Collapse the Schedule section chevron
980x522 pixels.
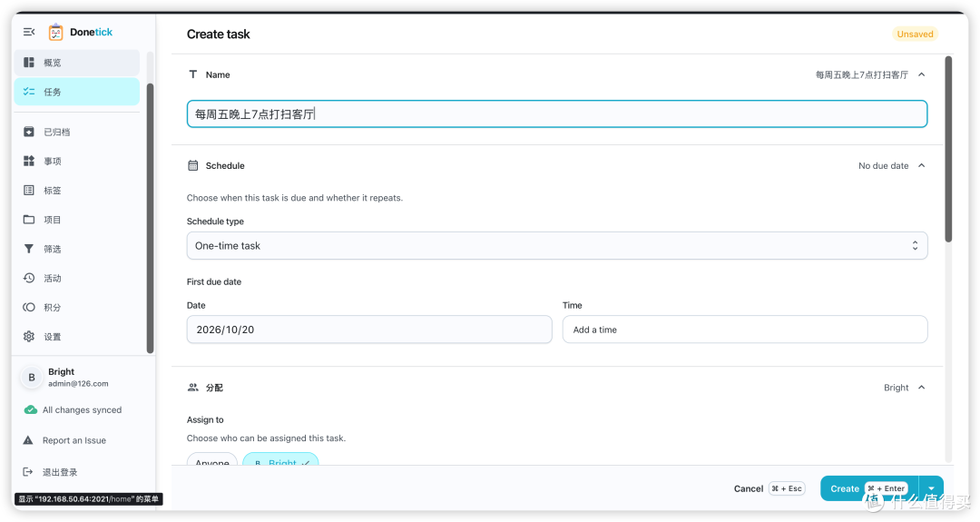(x=921, y=165)
